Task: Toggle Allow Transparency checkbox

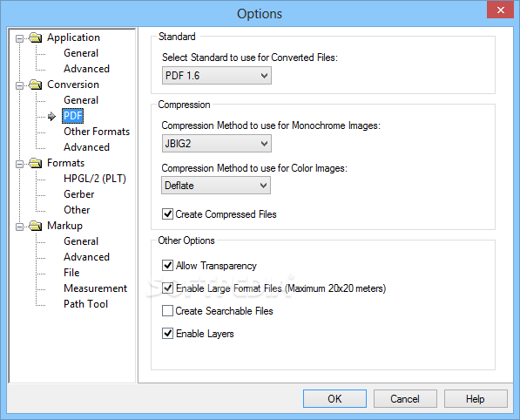Action: pyautogui.click(x=167, y=266)
